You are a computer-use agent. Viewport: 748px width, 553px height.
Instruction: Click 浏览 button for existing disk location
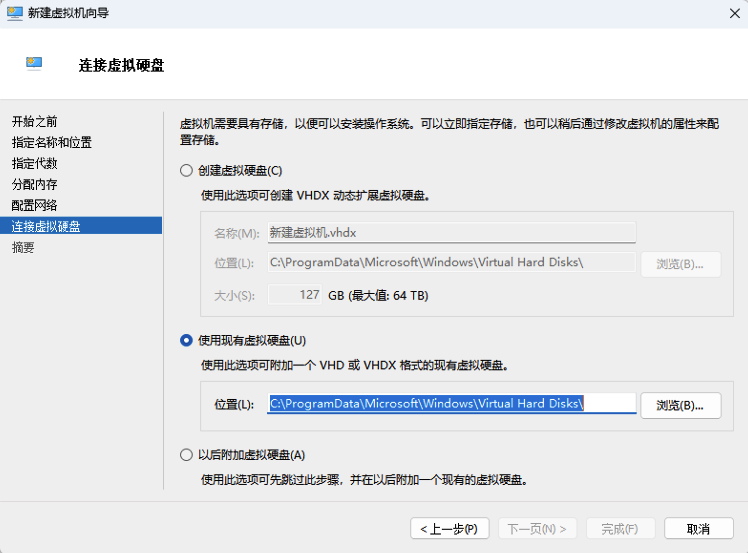680,405
